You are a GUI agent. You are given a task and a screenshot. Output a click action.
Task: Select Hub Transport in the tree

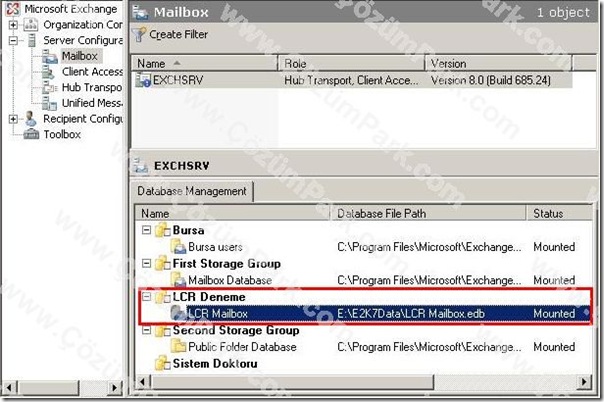coord(92,88)
